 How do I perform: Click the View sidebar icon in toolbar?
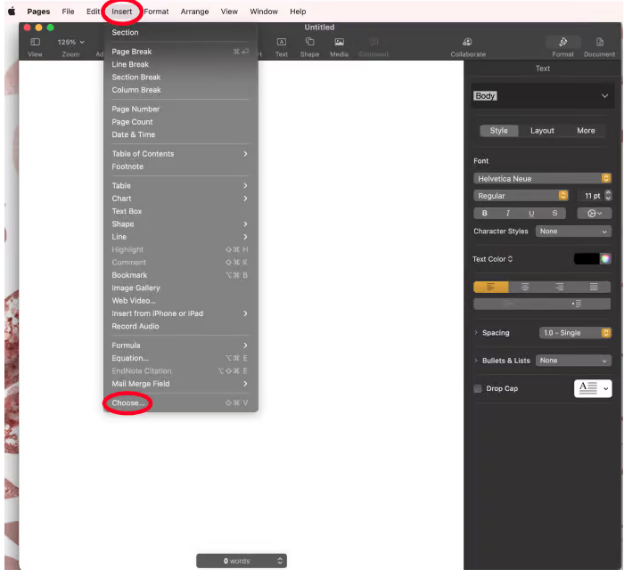click(x=35, y=42)
